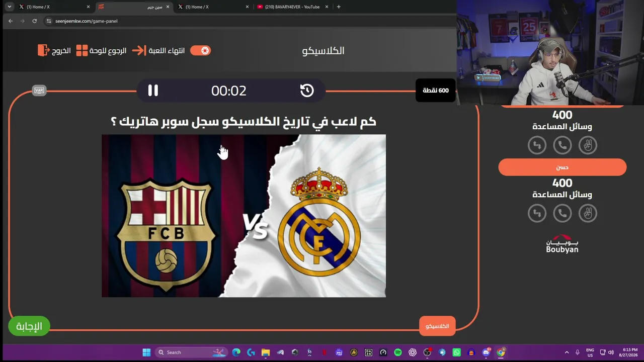Open File Explorer from the taskbar
The height and width of the screenshot is (362, 644).
pos(266,352)
